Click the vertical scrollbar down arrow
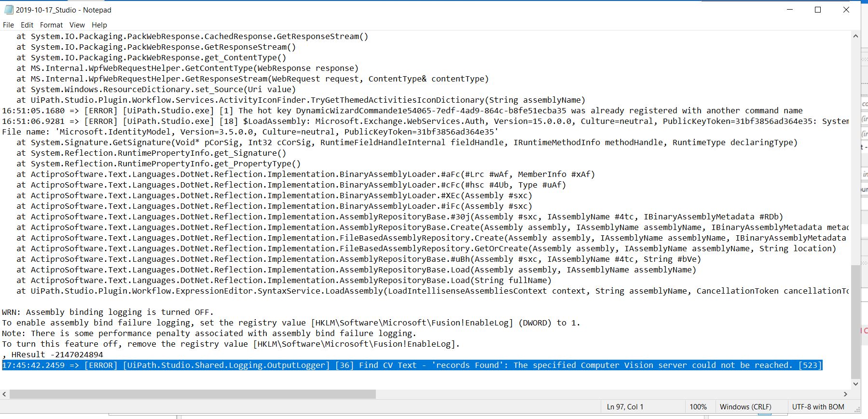This screenshot has width=868, height=419. (x=855, y=384)
